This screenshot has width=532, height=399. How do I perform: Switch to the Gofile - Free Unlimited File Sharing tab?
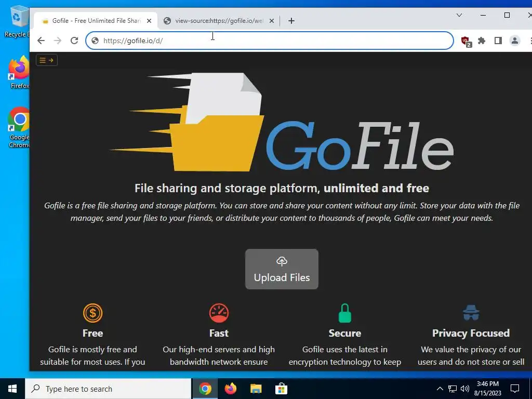coord(96,21)
